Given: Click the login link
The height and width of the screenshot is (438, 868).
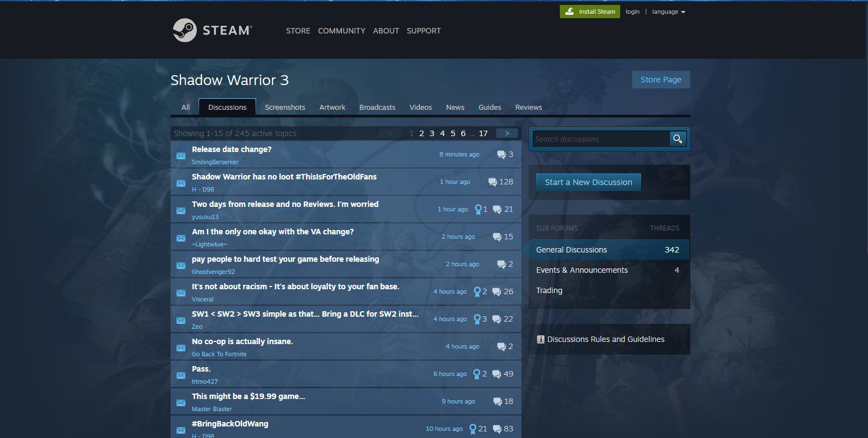Looking at the screenshot, I should (x=632, y=12).
